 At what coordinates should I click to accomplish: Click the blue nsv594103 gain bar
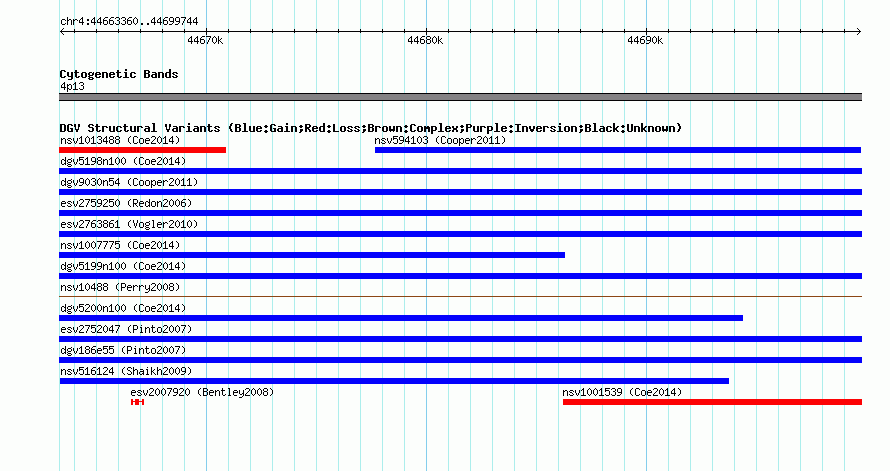[618, 150]
